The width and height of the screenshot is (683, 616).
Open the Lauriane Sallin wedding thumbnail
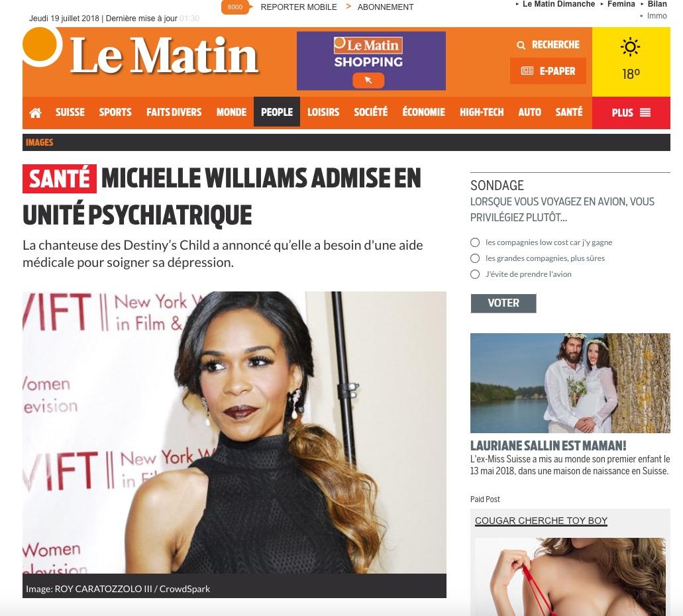(570, 383)
